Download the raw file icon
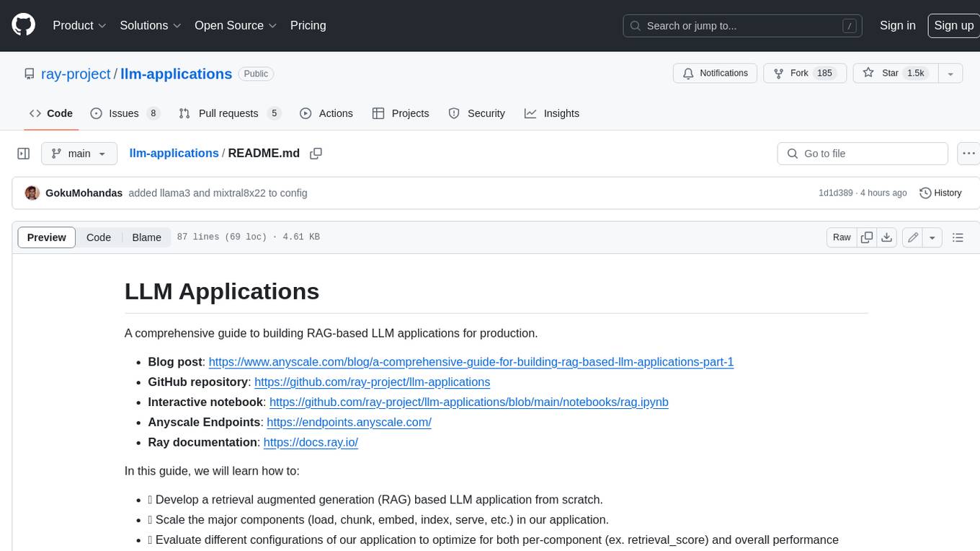 point(887,237)
